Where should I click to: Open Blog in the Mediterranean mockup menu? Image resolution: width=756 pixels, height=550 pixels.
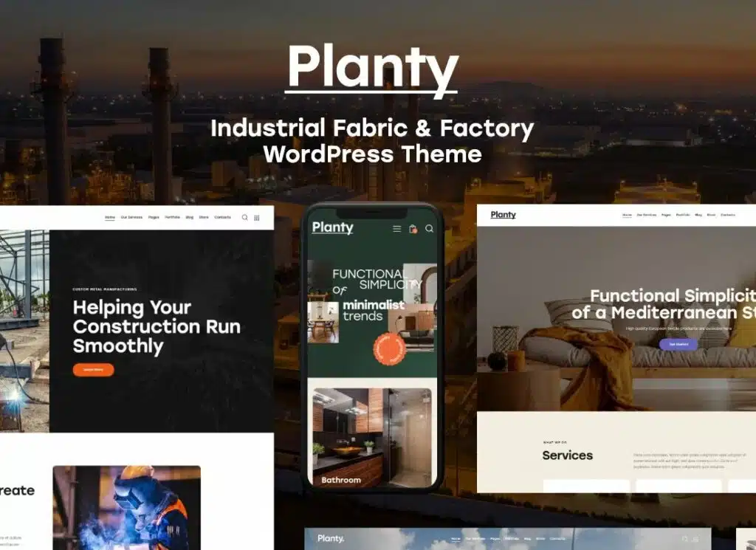coord(698,215)
